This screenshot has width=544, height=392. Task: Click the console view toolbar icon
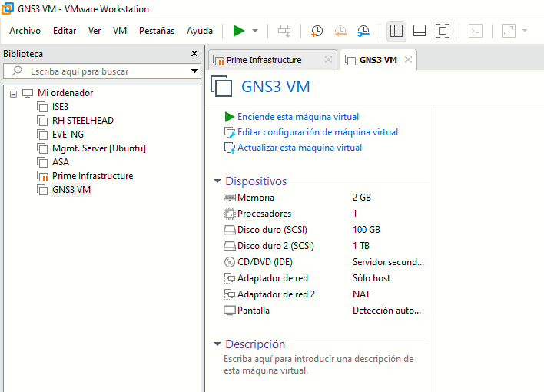(476, 31)
